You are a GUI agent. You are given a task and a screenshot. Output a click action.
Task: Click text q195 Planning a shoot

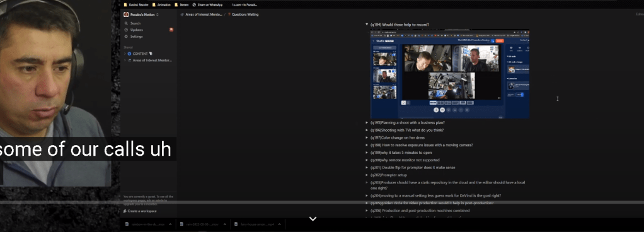[x=408, y=123]
